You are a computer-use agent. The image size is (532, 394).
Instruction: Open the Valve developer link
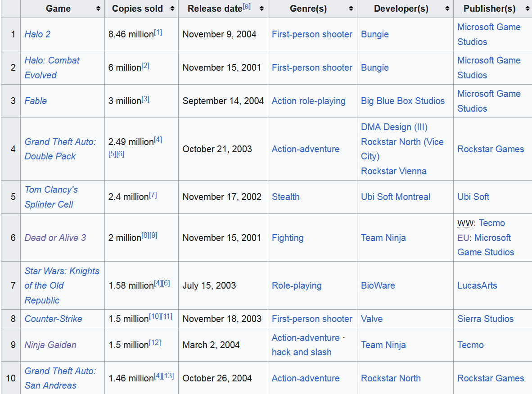(x=372, y=319)
